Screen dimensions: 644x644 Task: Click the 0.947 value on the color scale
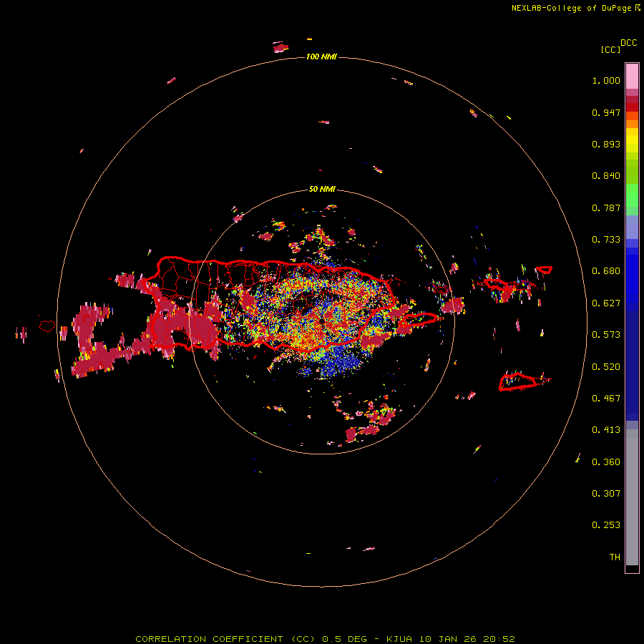606,112
